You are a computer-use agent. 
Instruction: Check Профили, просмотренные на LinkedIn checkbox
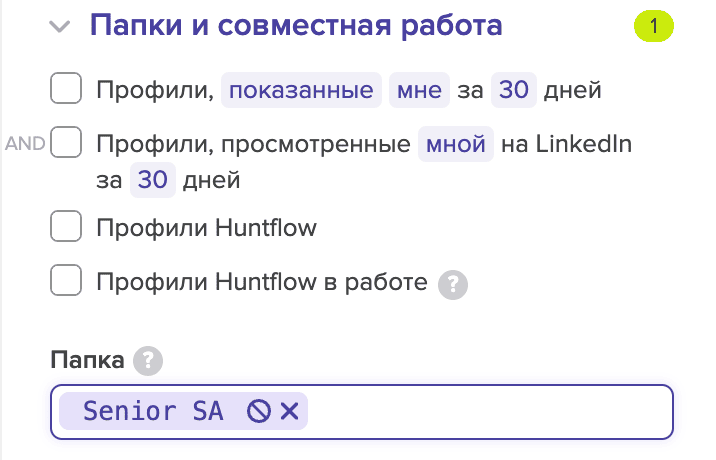[66, 144]
